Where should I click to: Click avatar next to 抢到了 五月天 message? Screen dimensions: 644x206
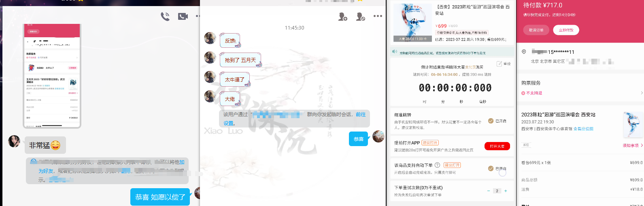pyautogui.click(x=210, y=57)
